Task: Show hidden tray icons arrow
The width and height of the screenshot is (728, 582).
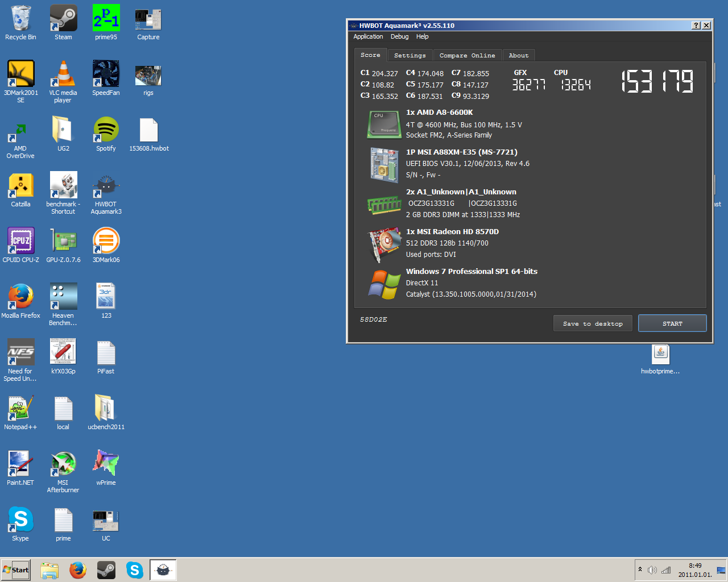Action: click(640, 569)
